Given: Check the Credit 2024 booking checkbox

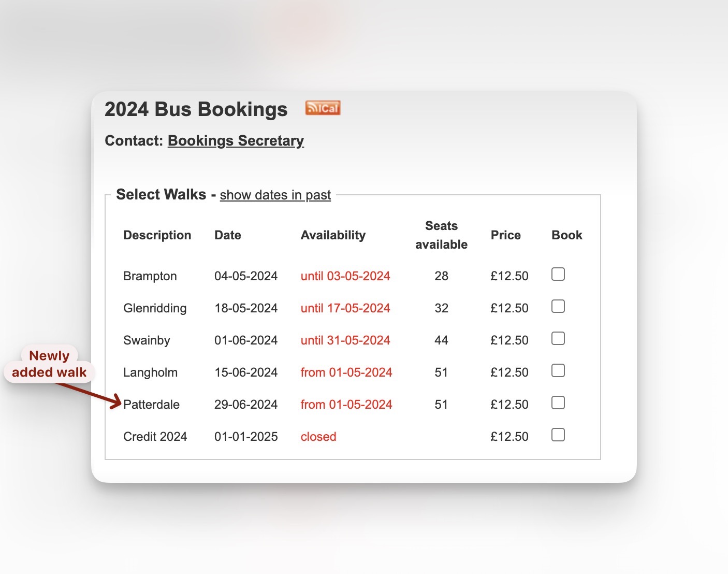Looking at the screenshot, I should click(558, 435).
